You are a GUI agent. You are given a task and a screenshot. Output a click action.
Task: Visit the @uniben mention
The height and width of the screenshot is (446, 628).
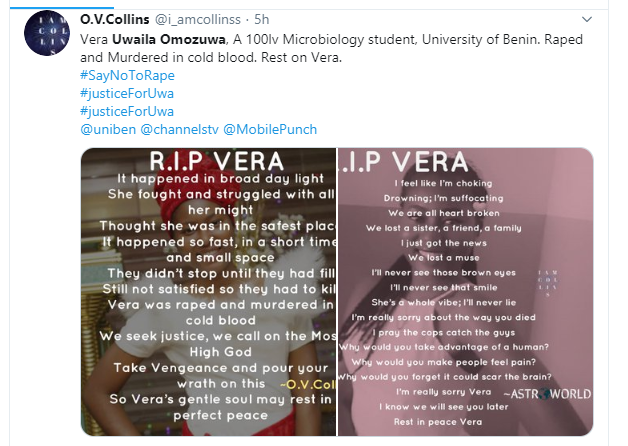(108, 129)
